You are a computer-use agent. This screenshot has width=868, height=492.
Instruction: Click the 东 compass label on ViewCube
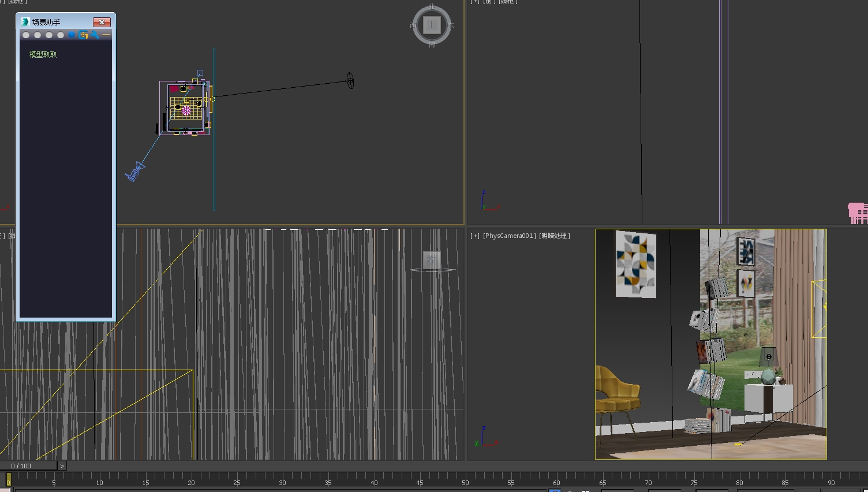(x=451, y=25)
